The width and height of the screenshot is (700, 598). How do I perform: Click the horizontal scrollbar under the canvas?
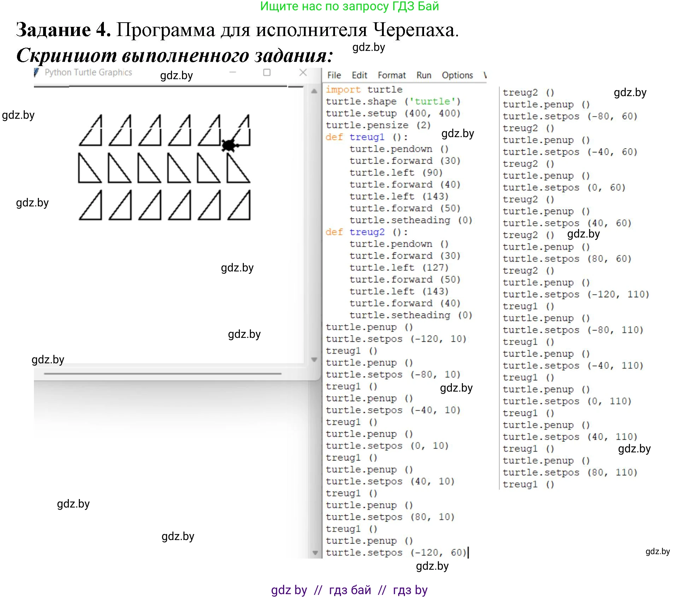tap(163, 373)
